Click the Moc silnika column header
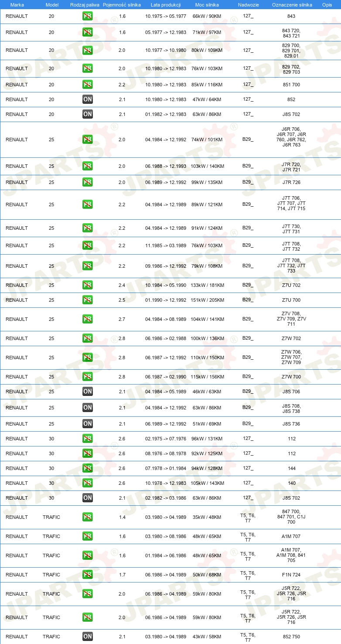This screenshot has height=644, width=341. 207,5
